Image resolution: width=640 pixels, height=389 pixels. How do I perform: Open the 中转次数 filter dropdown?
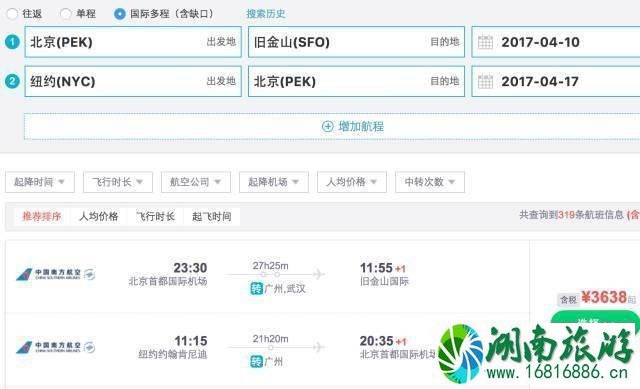pyautogui.click(x=430, y=182)
